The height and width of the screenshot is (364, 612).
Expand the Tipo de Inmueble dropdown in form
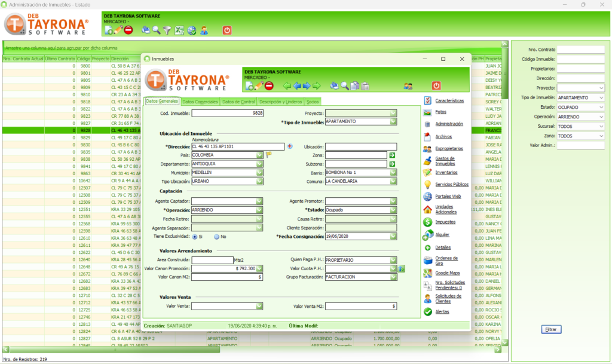point(393,122)
